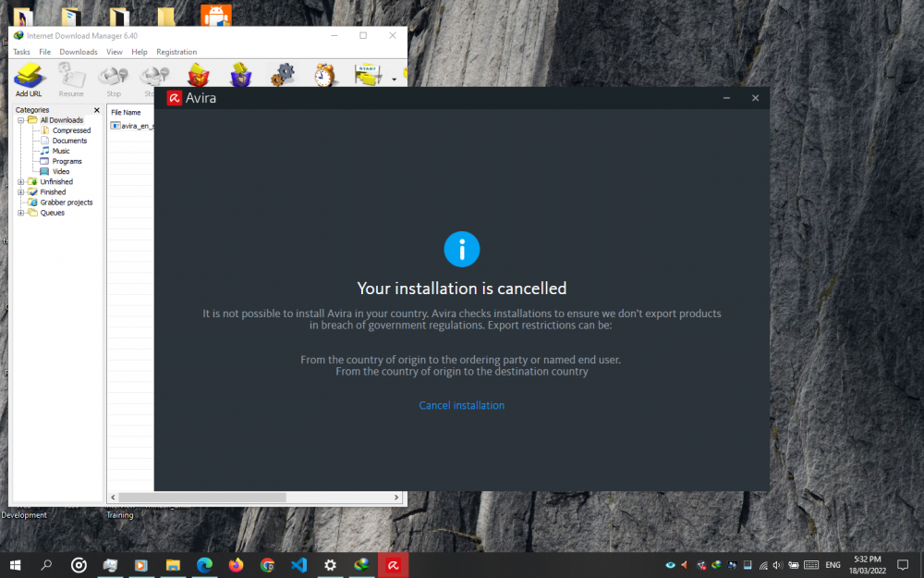Select the Programs category
Screen dimensions: 924x578
point(67,161)
